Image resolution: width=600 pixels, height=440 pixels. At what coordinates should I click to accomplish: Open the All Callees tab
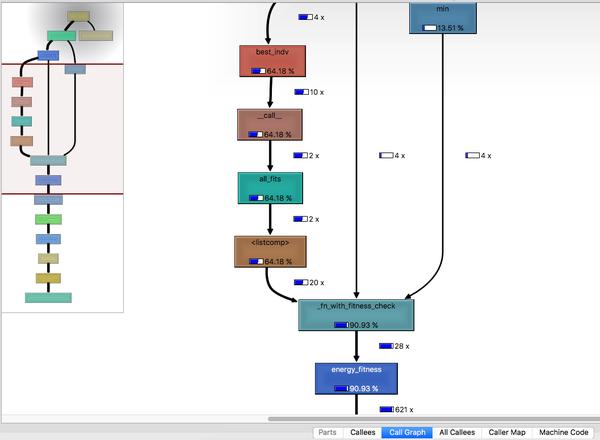(457, 432)
